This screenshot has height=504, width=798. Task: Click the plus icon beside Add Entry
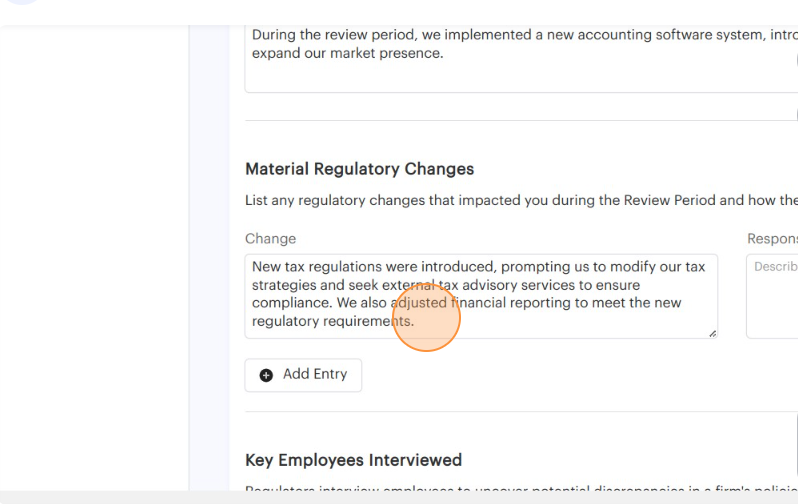(x=266, y=375)
